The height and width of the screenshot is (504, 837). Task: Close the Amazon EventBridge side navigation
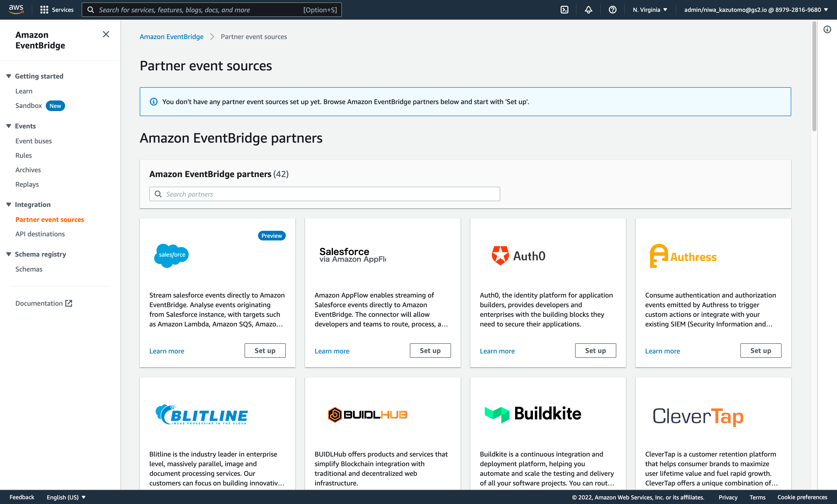[x=106, y=34]
